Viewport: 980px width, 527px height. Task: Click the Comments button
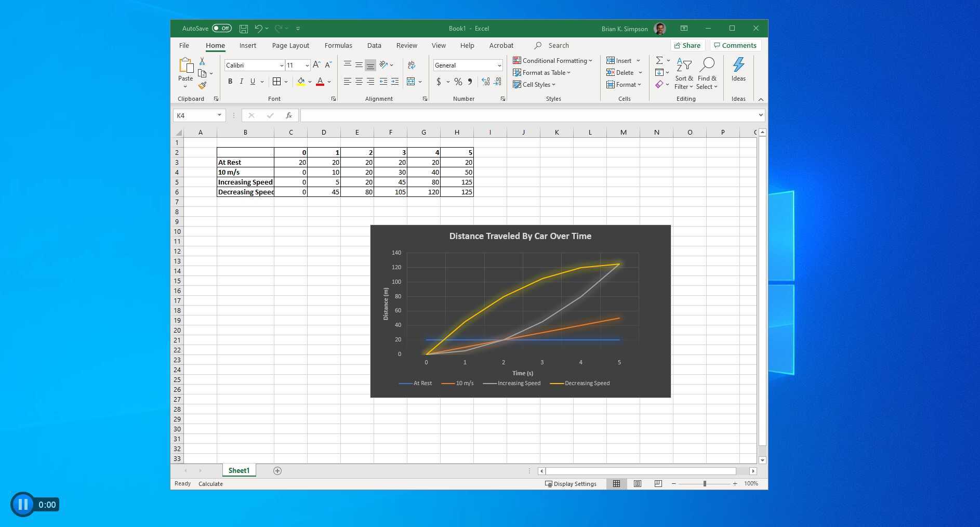pos(735,46)
